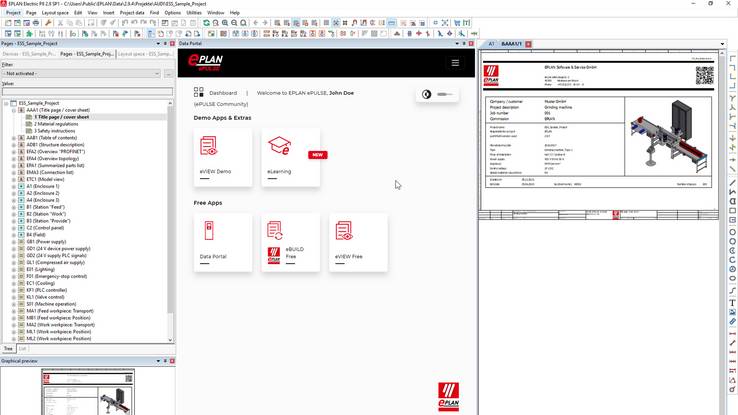This screenshot has height=415, width=738.
Task: Close the Graphical preview panel
Action: click(x=172, y=361)
